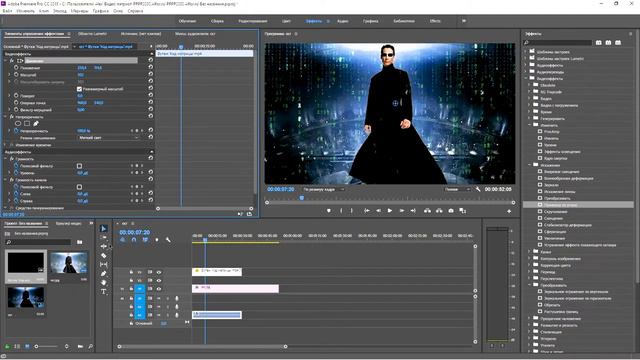Collapse 'Видеоэффекты' folder in Effects panel

526,78
